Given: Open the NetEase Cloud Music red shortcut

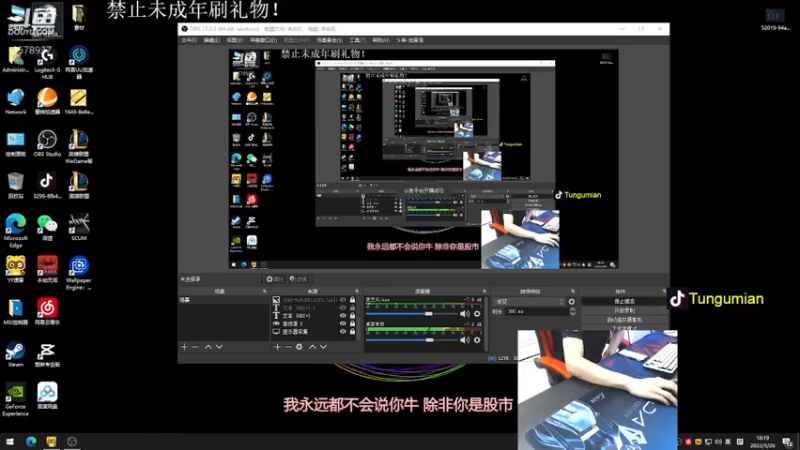Looking at the screenshot, I should (x=47, y=312).
